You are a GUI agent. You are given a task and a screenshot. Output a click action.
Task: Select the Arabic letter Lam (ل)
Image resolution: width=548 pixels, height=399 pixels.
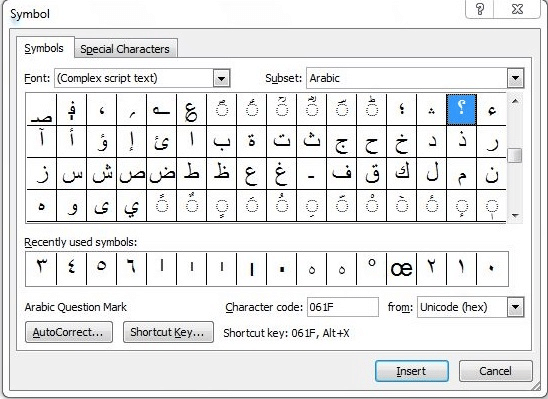click(432, 174)
